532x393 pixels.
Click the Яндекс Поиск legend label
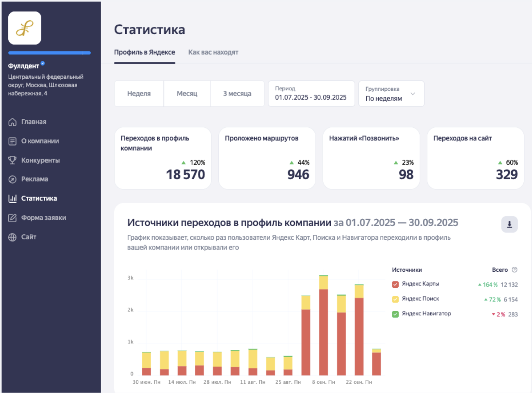pyautogui.click(x=420, y=299)
